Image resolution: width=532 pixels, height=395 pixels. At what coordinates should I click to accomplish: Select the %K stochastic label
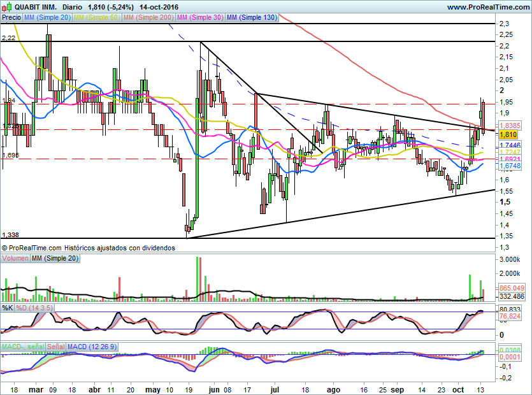click(8, 308)
